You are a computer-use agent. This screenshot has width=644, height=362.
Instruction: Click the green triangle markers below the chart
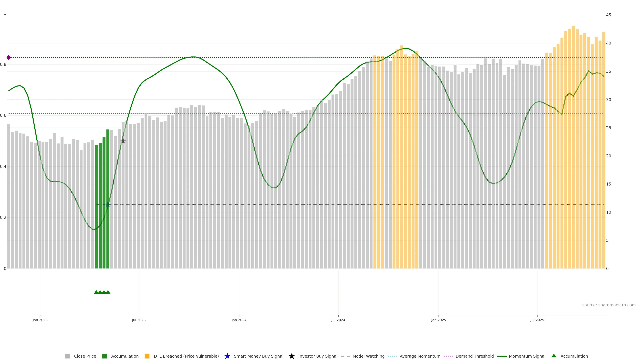click(x=102, y=292)
